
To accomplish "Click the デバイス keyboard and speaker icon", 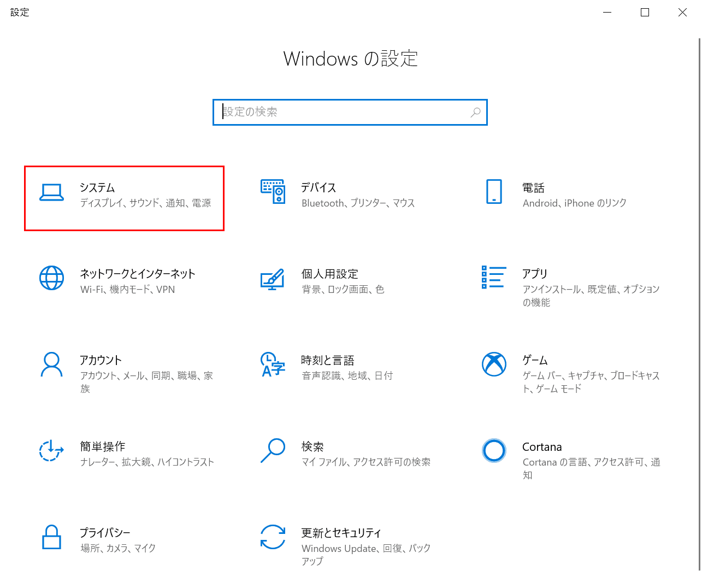I will coord(273,191).
